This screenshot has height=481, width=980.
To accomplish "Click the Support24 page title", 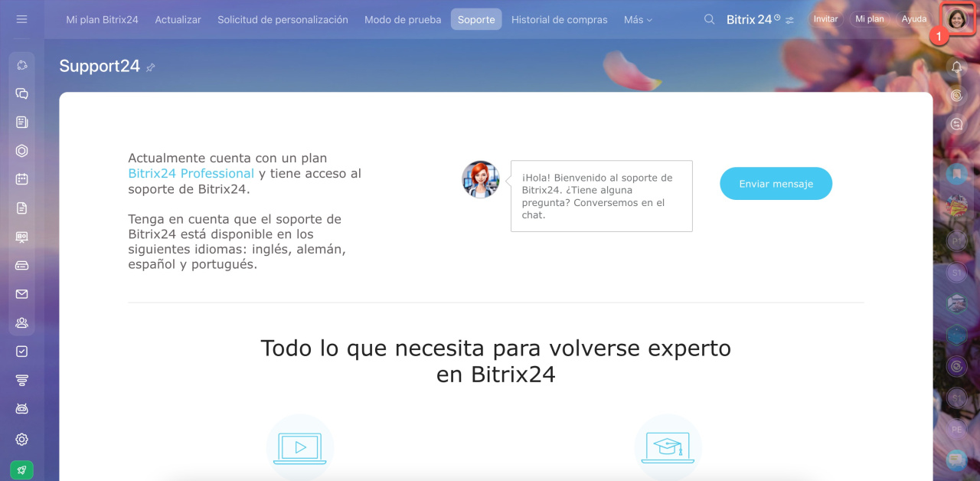I will pyautogui.click(x=100, y=67).
